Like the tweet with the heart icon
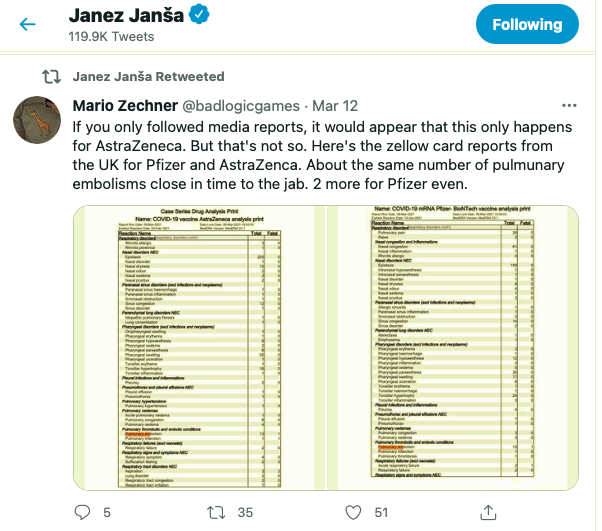This screenshot has width=602, height=531. click(353, 512)
